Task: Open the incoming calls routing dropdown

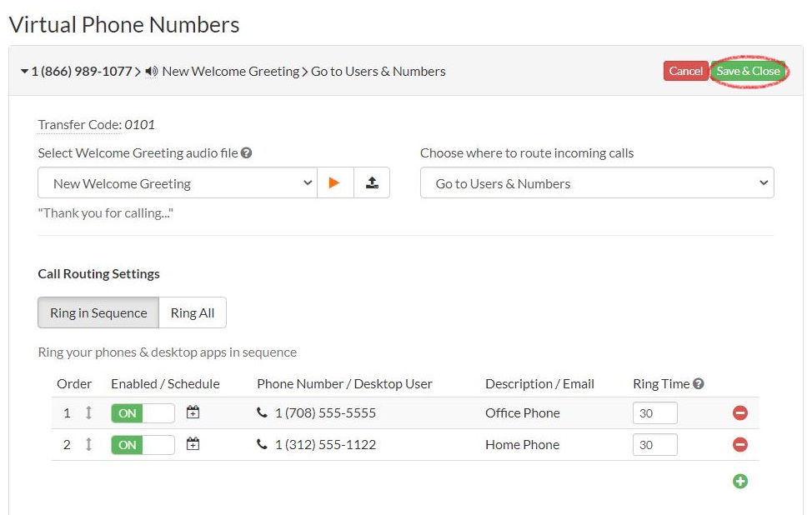Action: click(x=596, y=183)
